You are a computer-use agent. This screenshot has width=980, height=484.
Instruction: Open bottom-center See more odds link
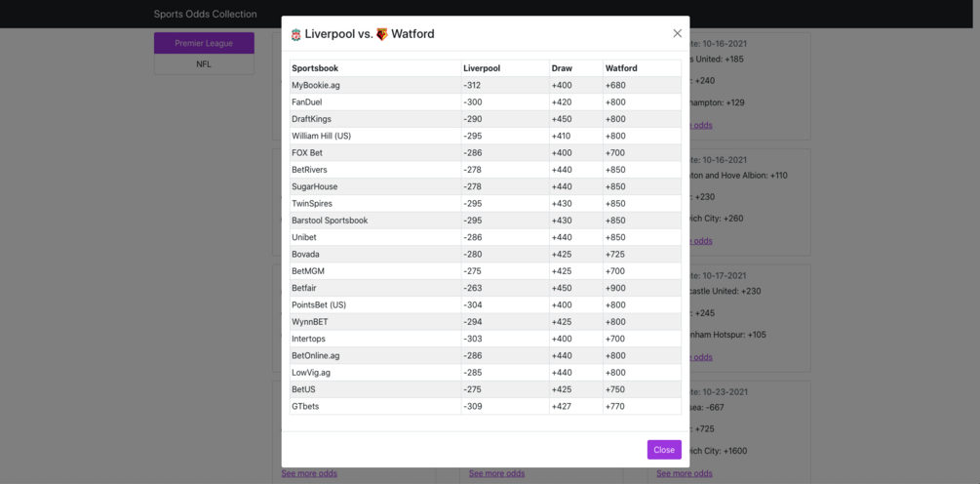(x=496, y=473)
